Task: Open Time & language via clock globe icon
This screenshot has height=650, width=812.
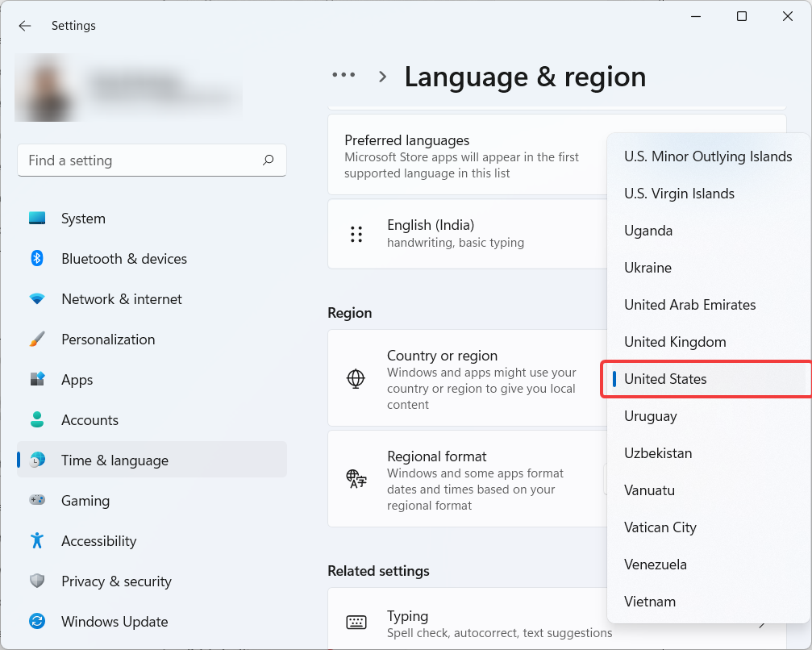Action: pos(37,460)
